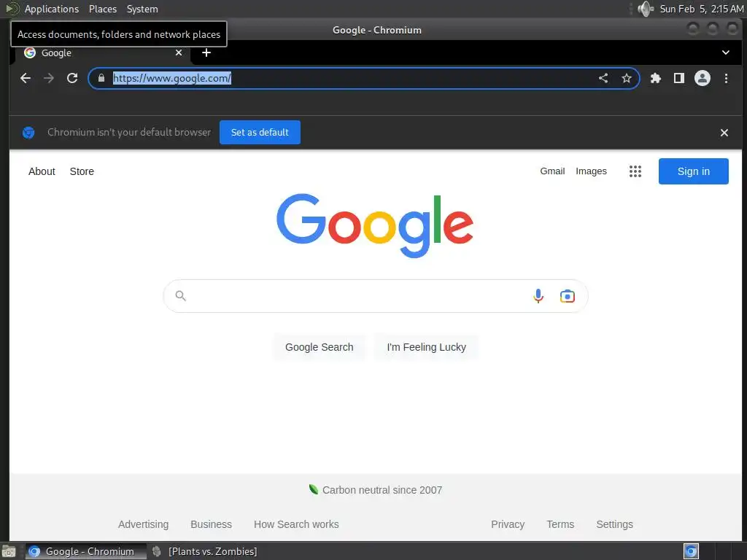Reload the Google page
This screenshot has height=560, width=747.
pos(72,78)
